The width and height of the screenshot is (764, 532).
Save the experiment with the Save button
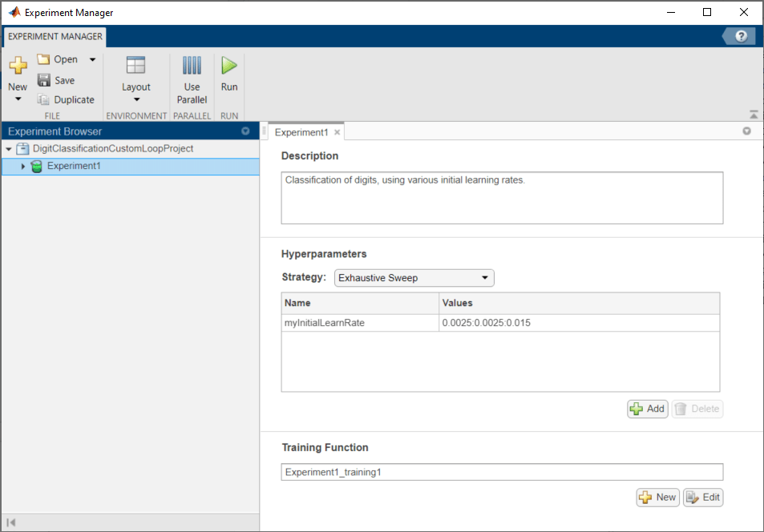coord(56,80)
